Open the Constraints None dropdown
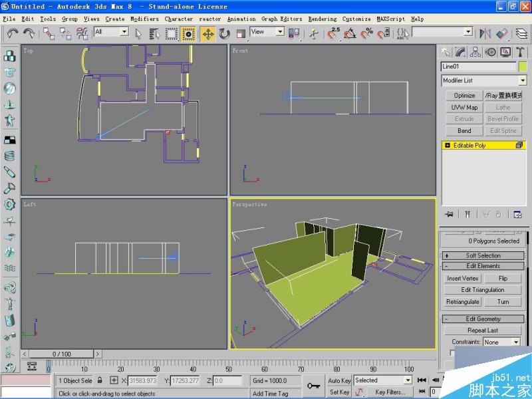Screen dimensions: 532x399 click(x=501, y=342)
